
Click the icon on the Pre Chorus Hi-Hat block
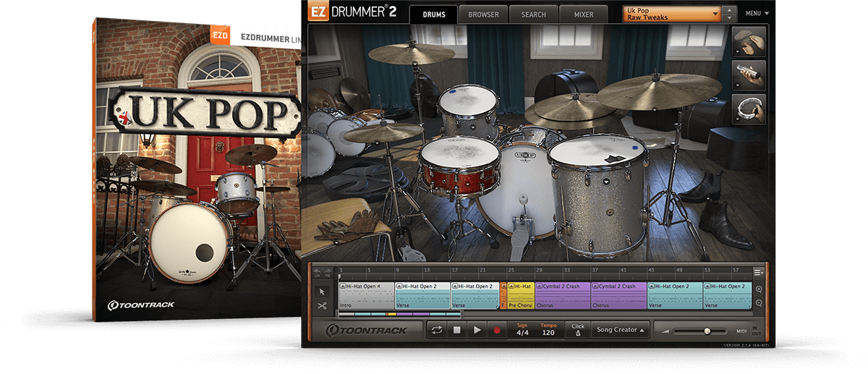[x=511, y=286]
